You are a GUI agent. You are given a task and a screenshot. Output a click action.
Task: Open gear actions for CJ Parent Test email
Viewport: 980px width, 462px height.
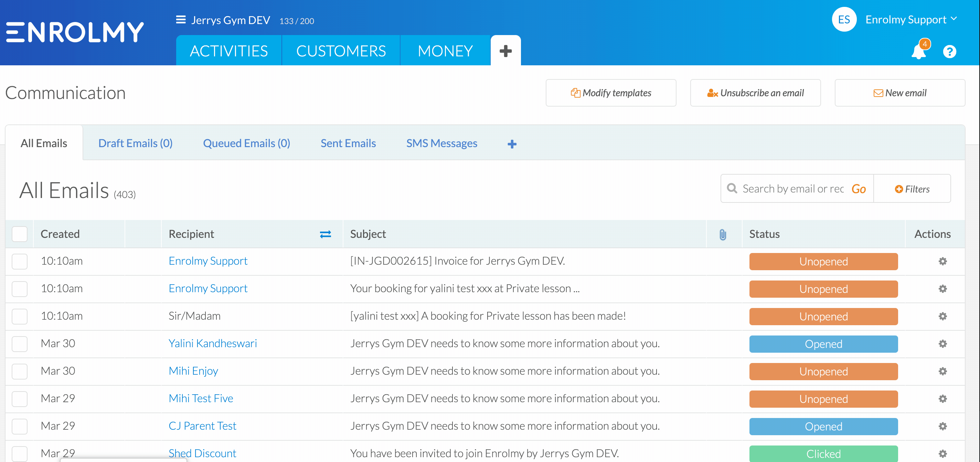[943, 426]
